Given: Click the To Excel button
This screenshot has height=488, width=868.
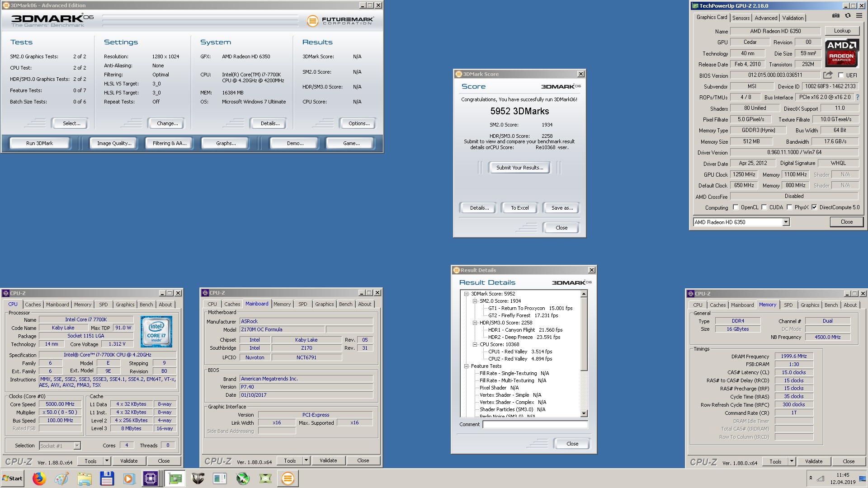Looking at the screenshot, I should [x=519, y=208].
